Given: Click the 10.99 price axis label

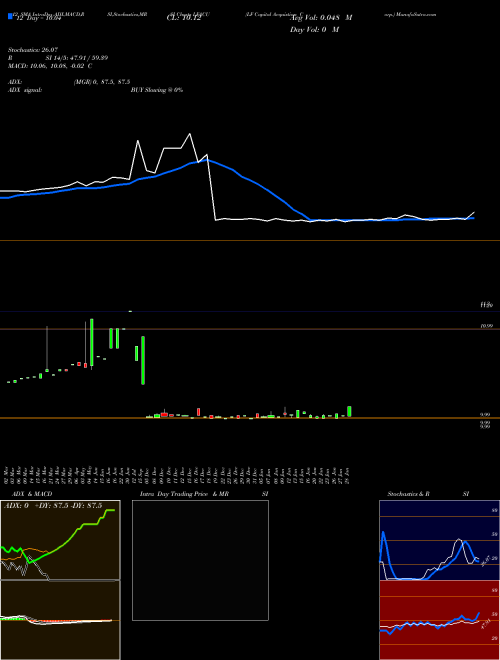Looking at the screenshot, I should click(x=486, y=326).
